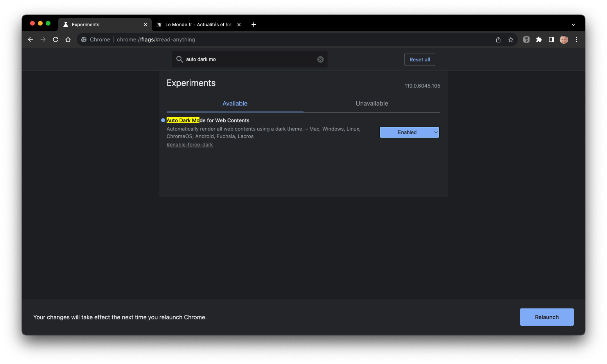Viewport: 607px width, 364px height.
Task: Open the Extensions puzzle icon
Action: [539, 39]
